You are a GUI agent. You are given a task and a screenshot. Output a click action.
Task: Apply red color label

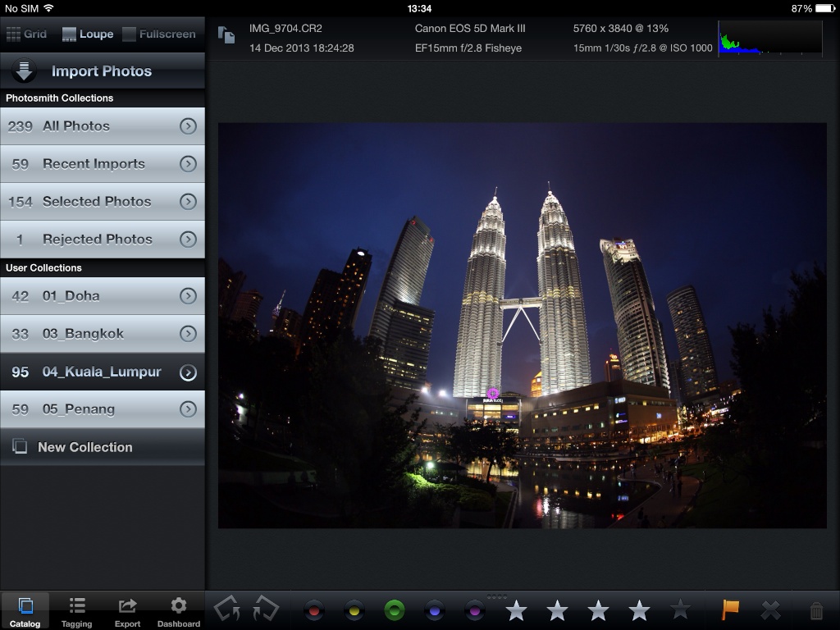(314, 610)
